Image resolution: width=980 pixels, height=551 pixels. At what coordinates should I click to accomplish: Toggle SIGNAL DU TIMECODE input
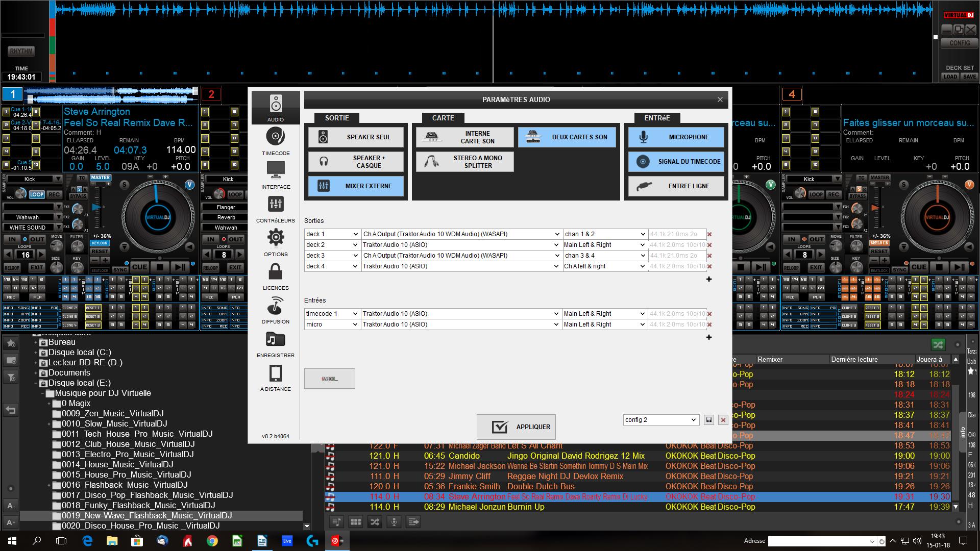tap(676, 162)
